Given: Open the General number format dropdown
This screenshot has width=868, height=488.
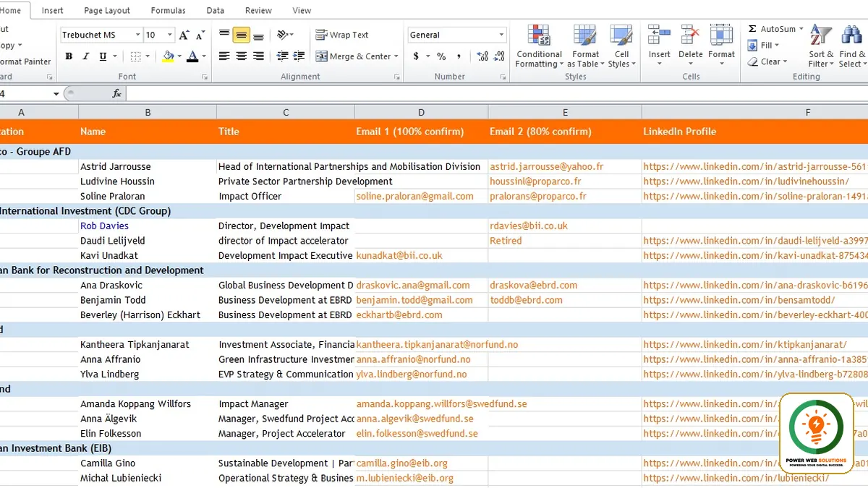Looking at the screenshot, I should click(501, 35).
